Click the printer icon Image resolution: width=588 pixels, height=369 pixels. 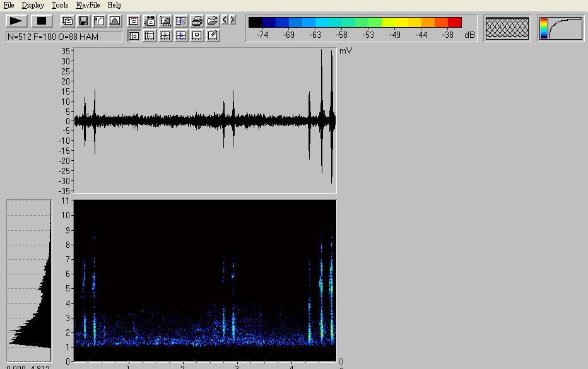point(197,21)
